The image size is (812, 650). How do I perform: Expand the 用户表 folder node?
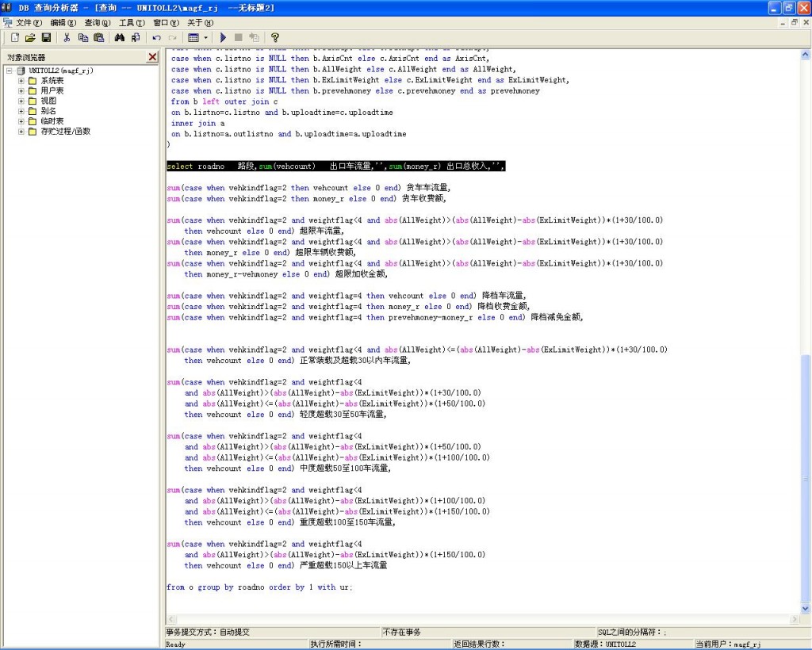[x=22, y=91]
